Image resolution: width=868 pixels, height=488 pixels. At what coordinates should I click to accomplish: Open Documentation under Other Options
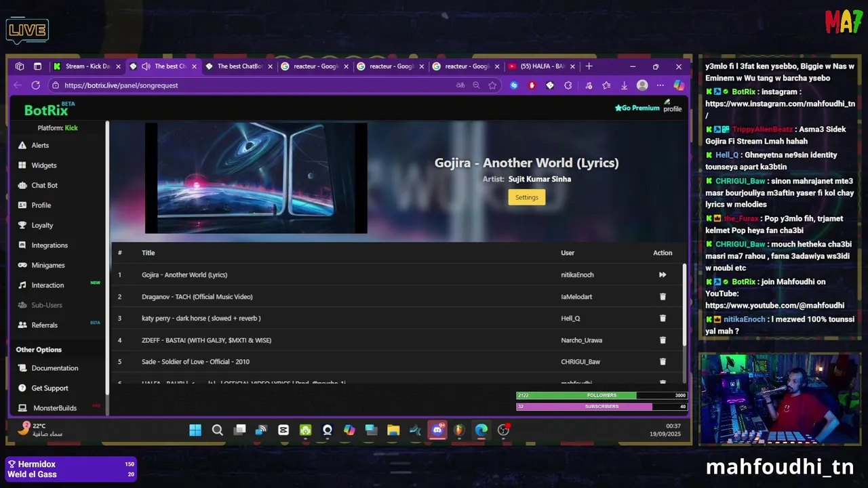[54, 368]
